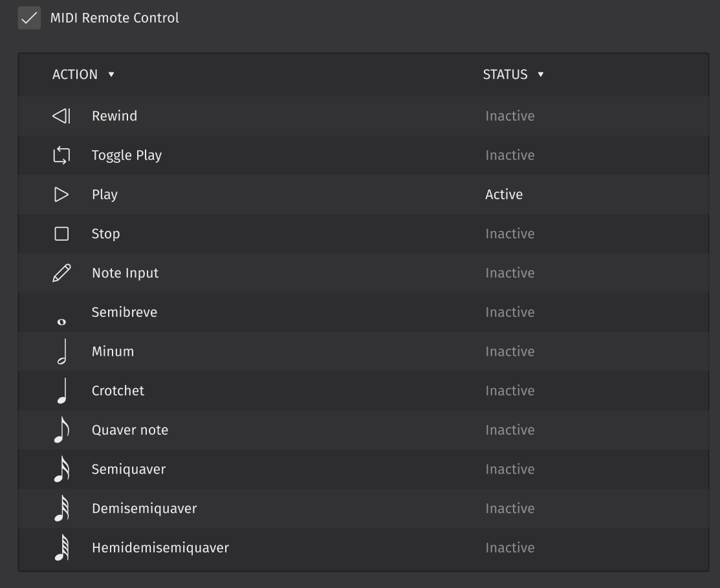Select the Note Input pencil icon
The width and height of the screenshot is (720, 588).
60,272
